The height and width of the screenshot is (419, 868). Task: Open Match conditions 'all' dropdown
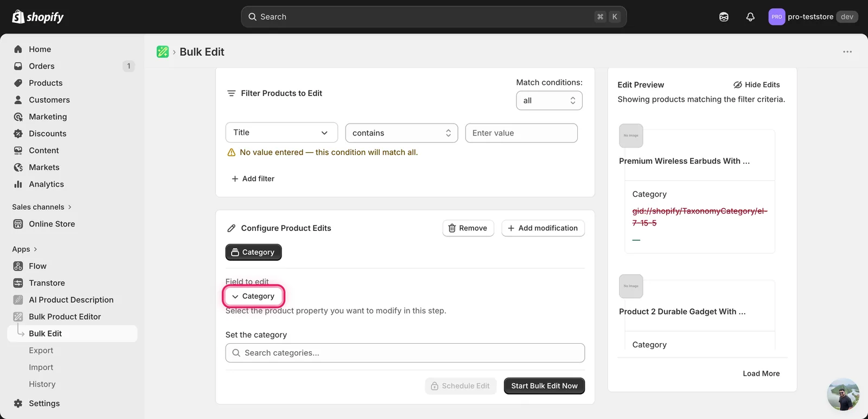pyautogui.click(x=549, y=100)
